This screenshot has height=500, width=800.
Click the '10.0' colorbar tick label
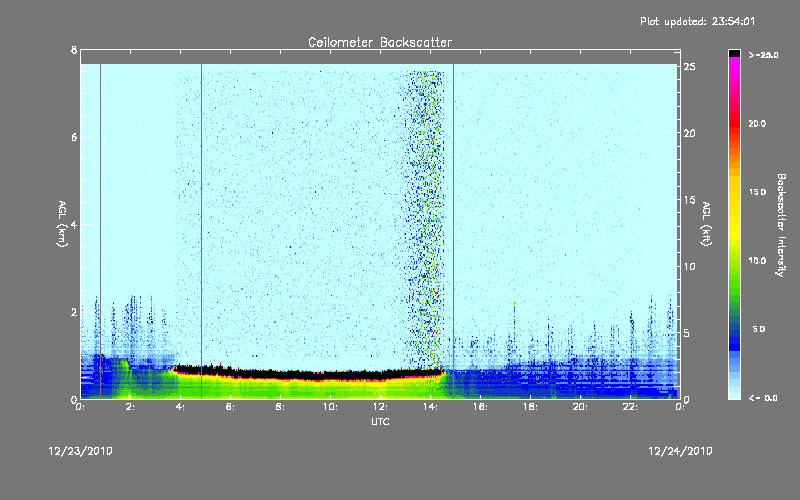tap(757, 261)
